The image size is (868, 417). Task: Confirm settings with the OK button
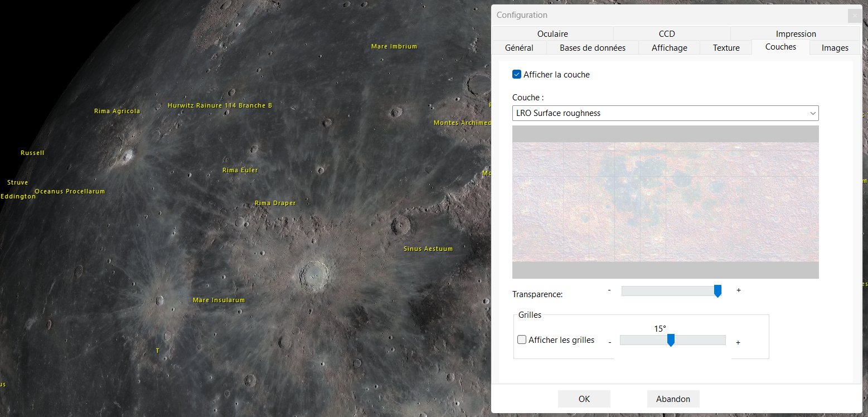584,399
